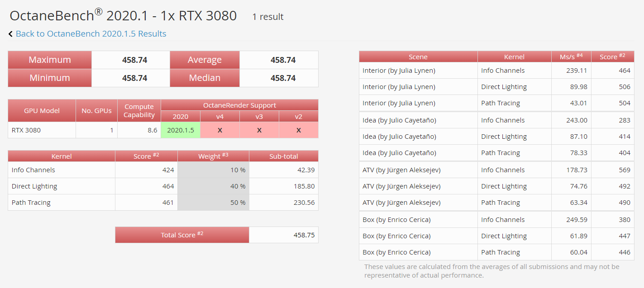
Task: Click the score 380 for Box
Action: tap(625, 220)
